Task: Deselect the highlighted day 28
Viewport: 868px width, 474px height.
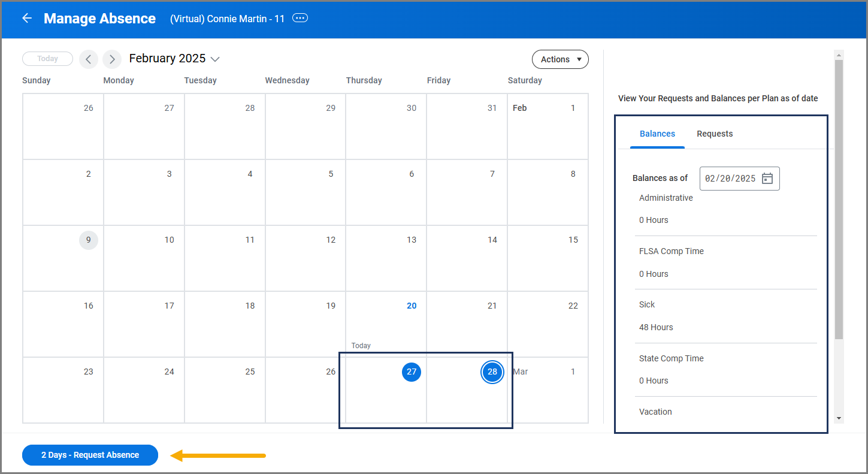Action: [492, 372]
